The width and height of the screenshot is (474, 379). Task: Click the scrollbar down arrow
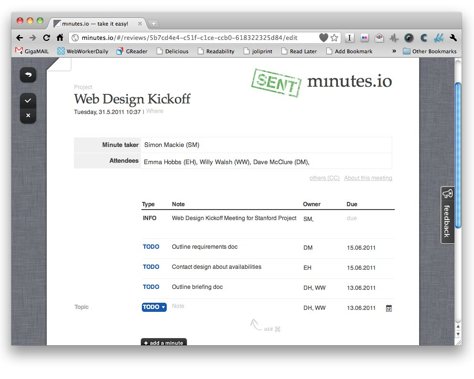coord(458,334)
